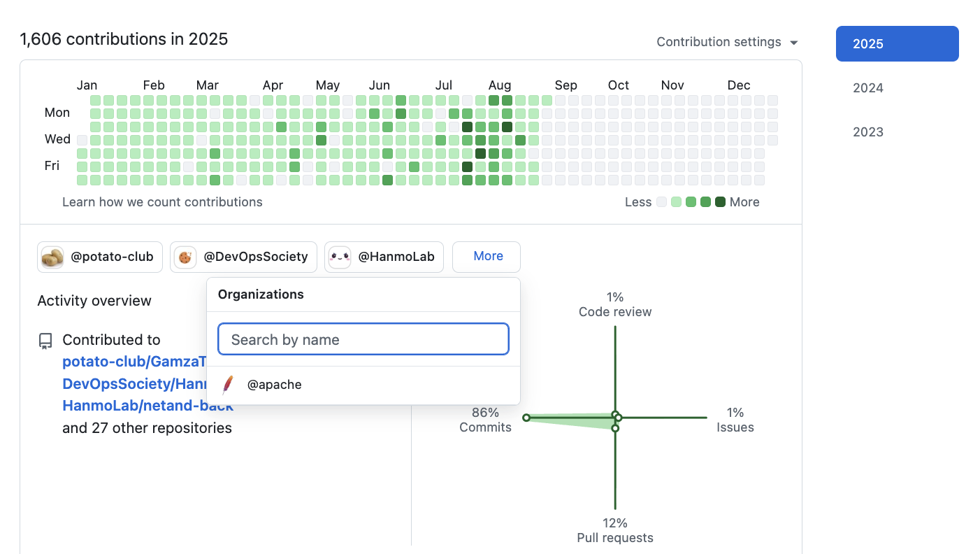Open the HanmoLab/netand-back repository link
This screenshot has width=980, height=554.
pyautogui.click(x=147, y=406)
